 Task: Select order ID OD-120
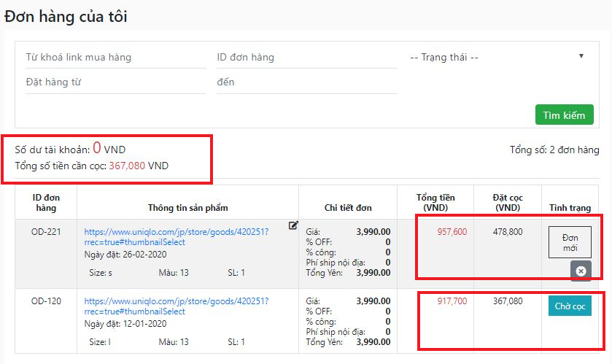(x=46, y=301)
